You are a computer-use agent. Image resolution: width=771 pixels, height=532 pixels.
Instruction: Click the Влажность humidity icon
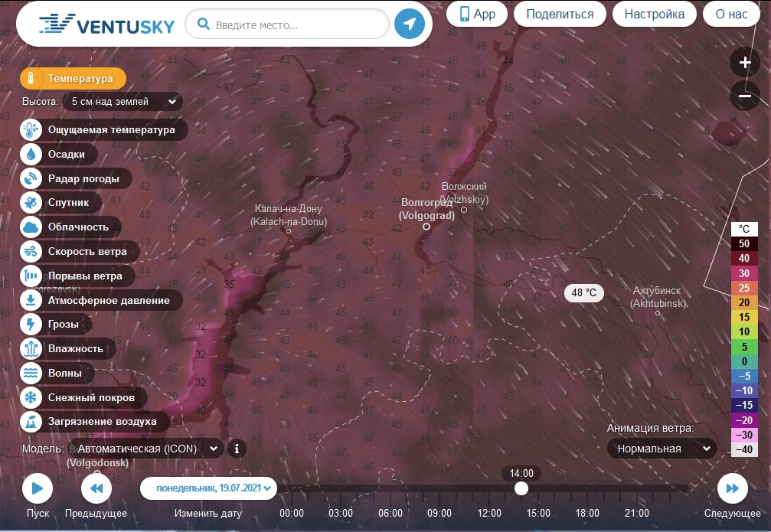pos(31,348)
